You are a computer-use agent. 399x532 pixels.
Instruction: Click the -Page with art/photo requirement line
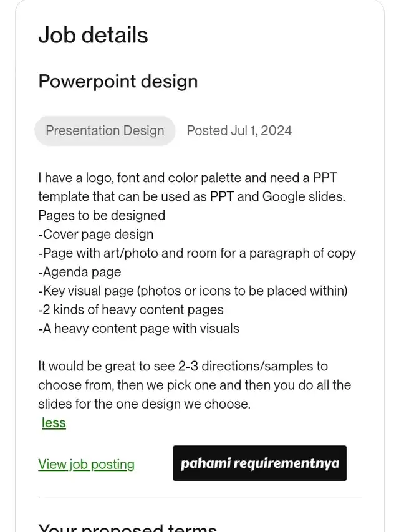197,253
